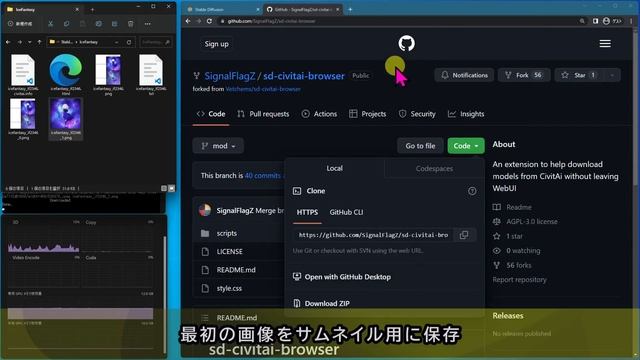Image resolution: width=640 pixels, height=360 pixels.
Task: Open the README.md outline list icon
Action: 205,318
